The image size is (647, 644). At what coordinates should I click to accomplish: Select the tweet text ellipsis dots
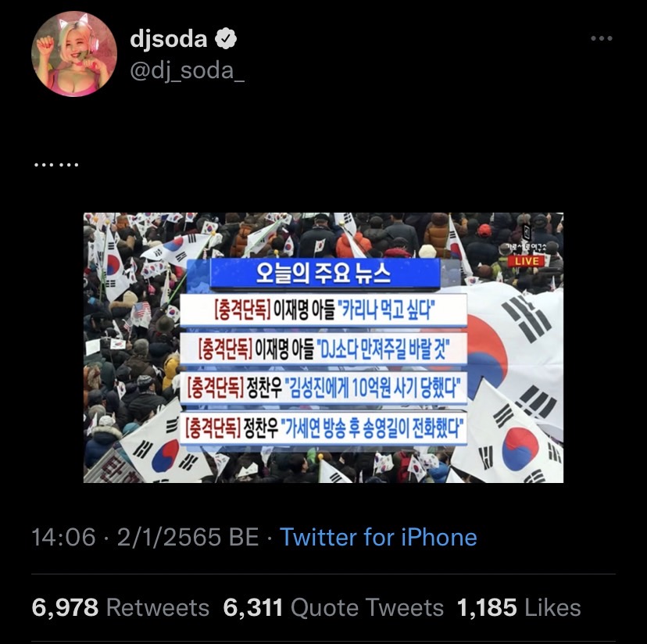pos(56,165)
